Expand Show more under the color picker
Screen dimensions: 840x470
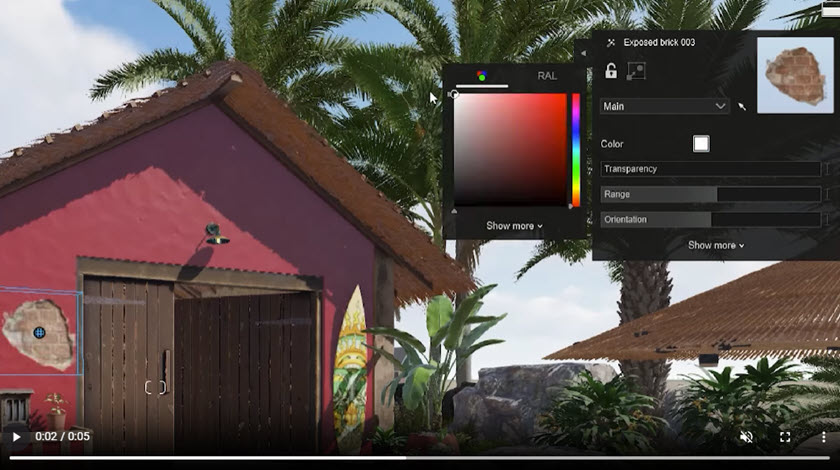[514, 226]
